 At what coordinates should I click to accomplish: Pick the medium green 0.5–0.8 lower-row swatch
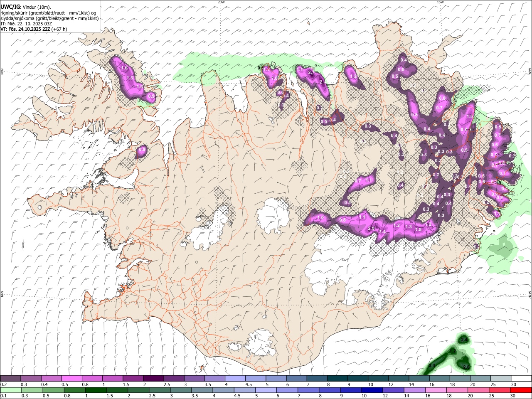53,390
